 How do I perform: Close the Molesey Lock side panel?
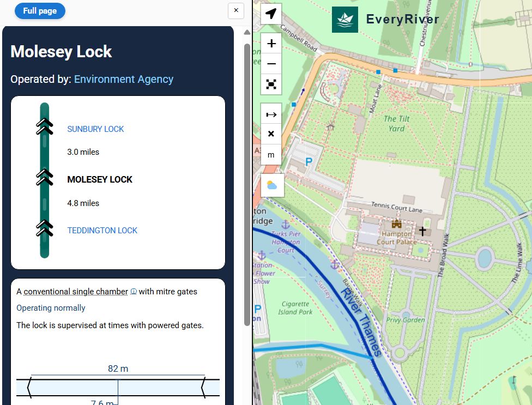pos(235,10)
